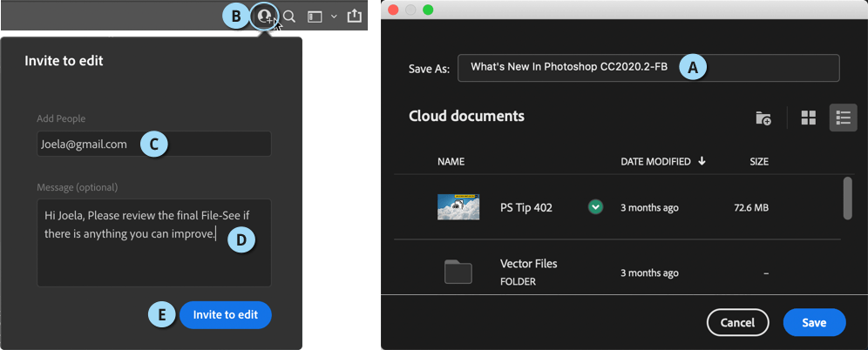868x350 pixels.
Task: Click the Save As filename field
Action: (x=648, y=67)
